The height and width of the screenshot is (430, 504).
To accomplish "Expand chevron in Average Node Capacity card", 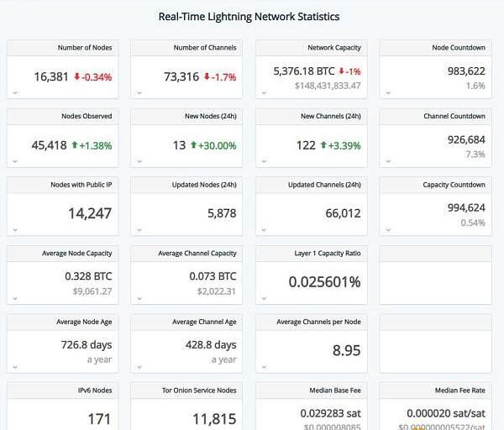I will tap(15, 298).
